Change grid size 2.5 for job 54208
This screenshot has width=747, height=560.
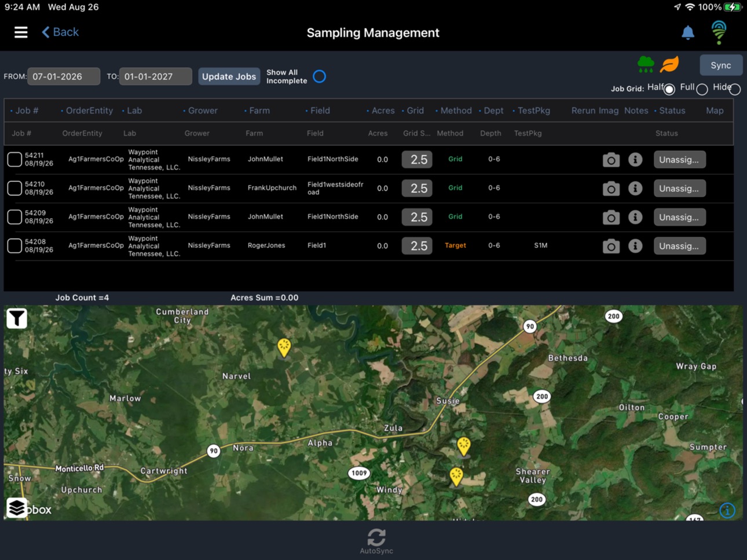click(417, 246)
